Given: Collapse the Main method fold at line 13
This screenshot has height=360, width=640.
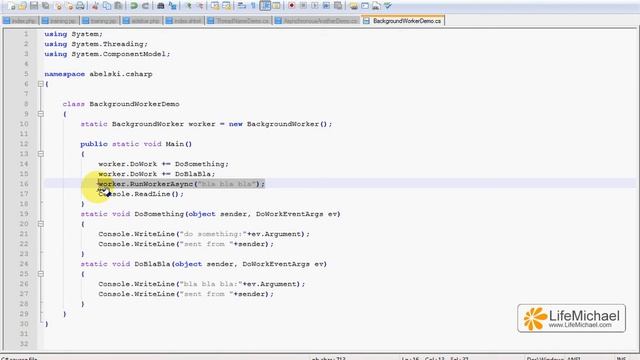Looking at the screenshot, I should [x=40, y=154].
